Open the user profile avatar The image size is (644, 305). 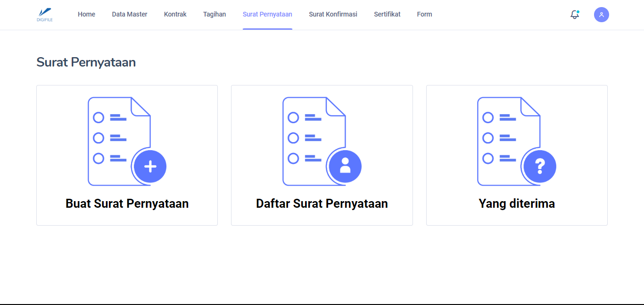pyautogui.click(x=601, y=15)
